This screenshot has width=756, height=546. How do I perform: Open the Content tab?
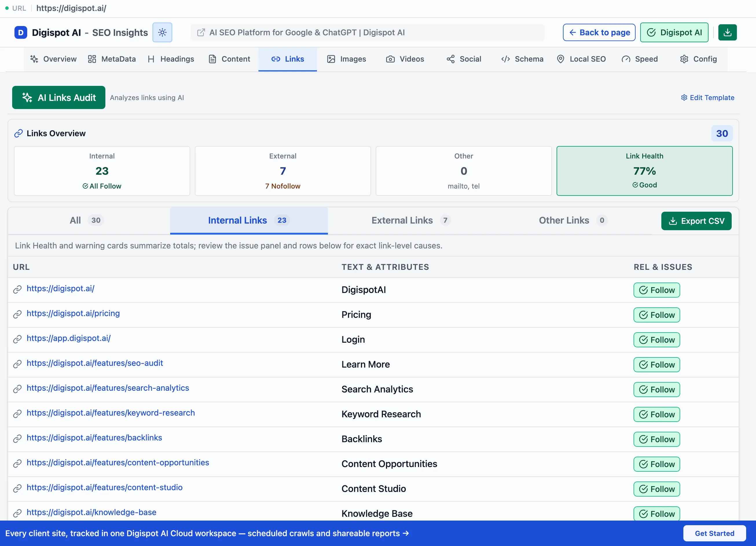pyautogui.click(x=229, y=59)
